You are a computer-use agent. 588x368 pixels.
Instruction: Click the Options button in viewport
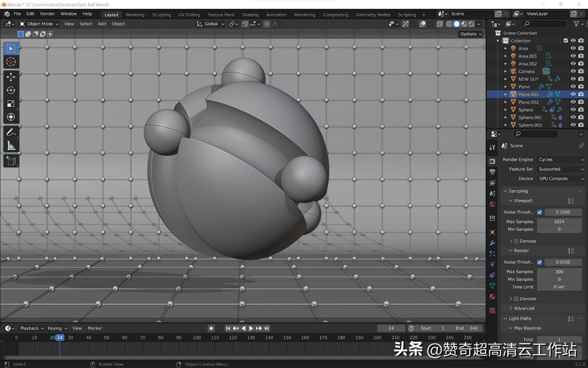pyautogui.click(x=469, y=34)
